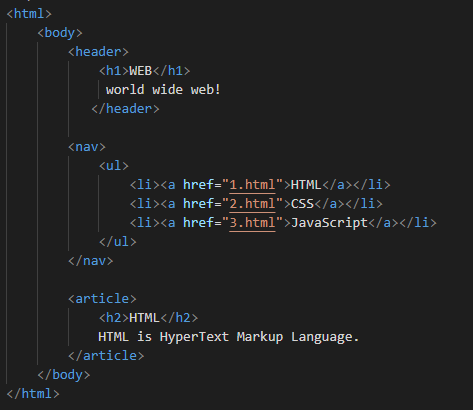Image resolution: width=473 pixels, height=410 pixels.
Task: Click the link text 'CSS'
Action: (302, 204)
